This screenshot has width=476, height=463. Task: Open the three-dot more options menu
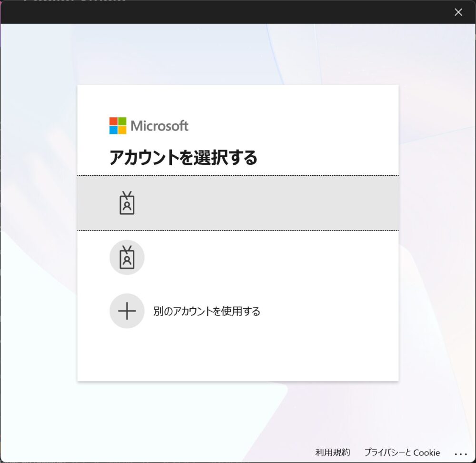(x=461, y=454)
